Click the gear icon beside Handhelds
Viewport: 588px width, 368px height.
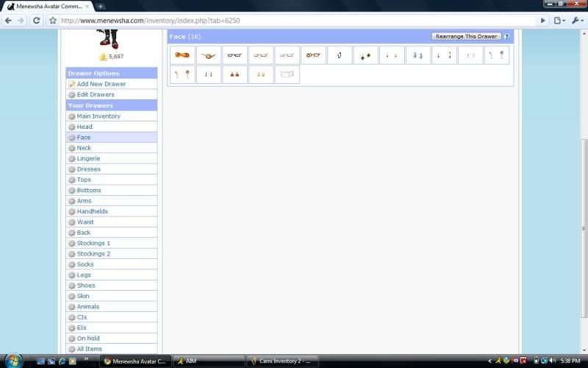71,211
